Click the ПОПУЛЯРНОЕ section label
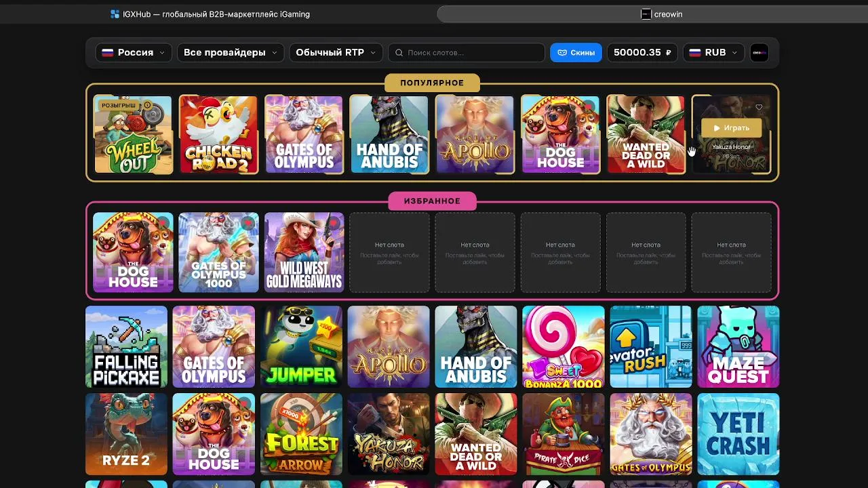Viewport: 868px width, 488px height. coord(432,83)
